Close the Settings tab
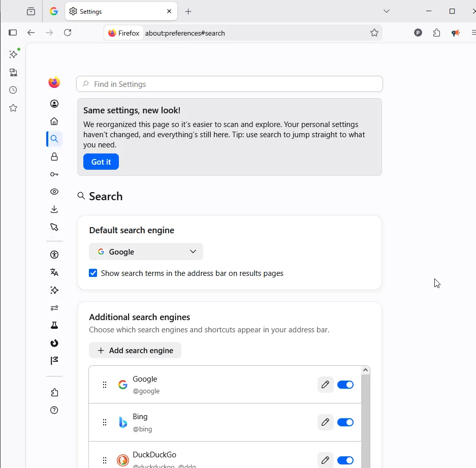Viewport: 476px width, 468px height. pyautogui.click(x=169, y=11)
